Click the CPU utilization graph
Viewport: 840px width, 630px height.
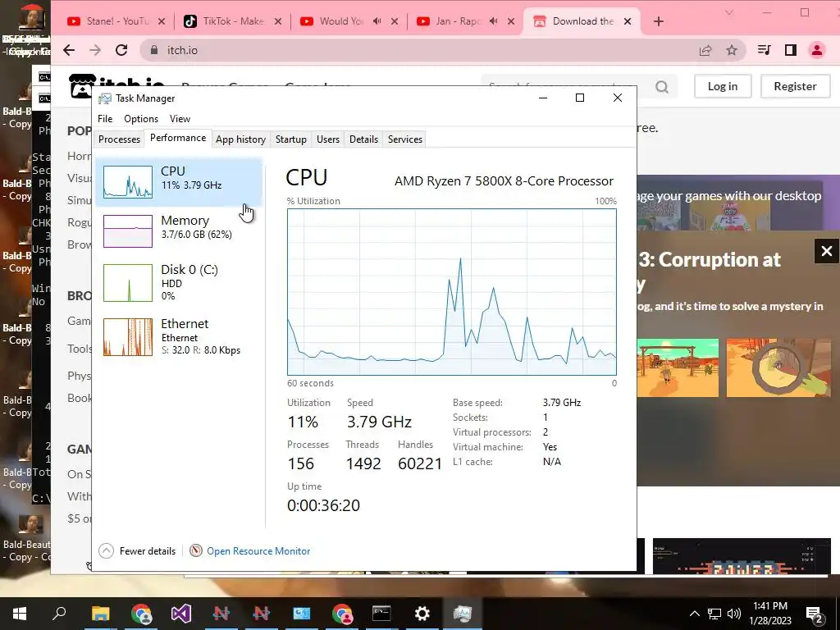click(452, 292)
